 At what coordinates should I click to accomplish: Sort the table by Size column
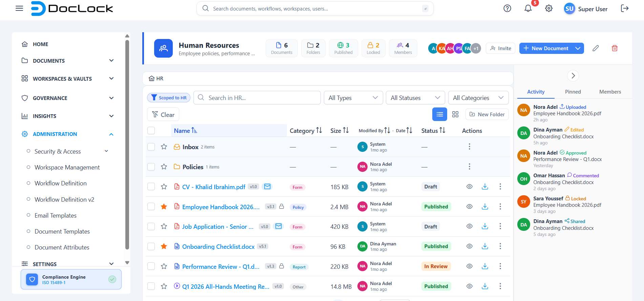pos(339,131)
